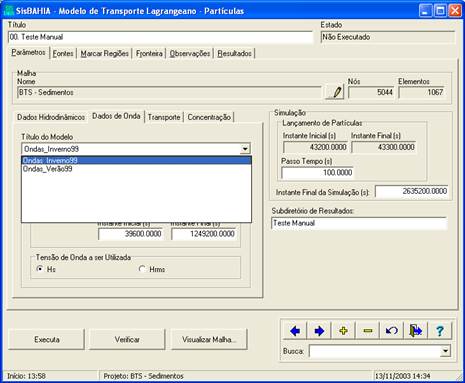Click the wave Instante Inicial 39600.0000 field
The image size is (465, 383).
130,234
